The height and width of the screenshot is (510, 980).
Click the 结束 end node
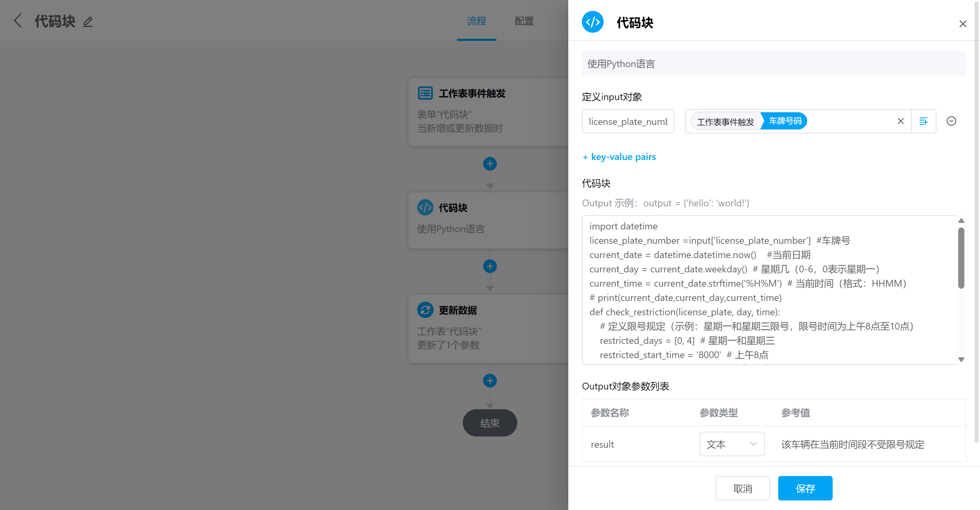pyautogui.click(x=490, y=423)
